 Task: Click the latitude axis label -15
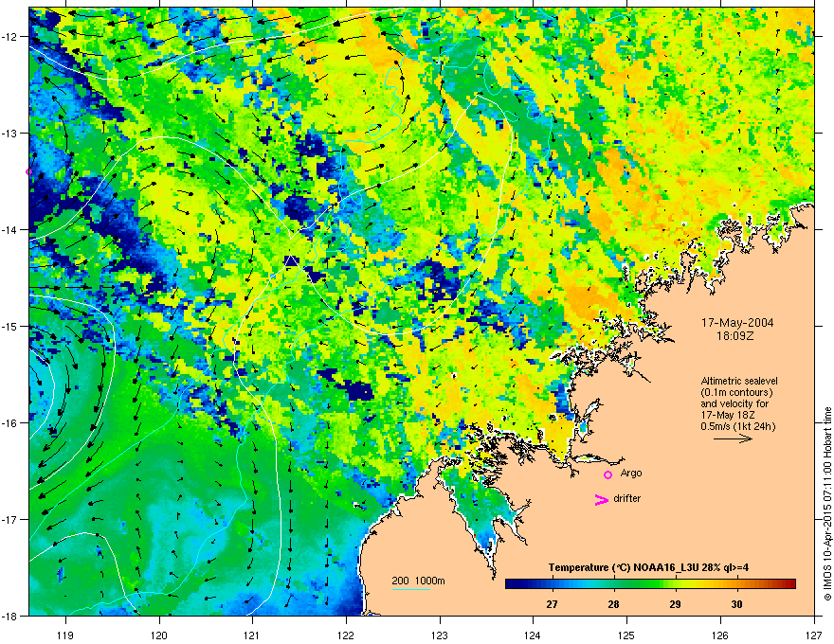click(10, 326)
